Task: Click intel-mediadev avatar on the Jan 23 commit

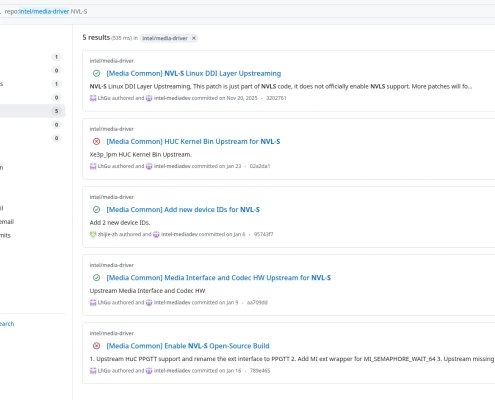Action: (149, 166)
